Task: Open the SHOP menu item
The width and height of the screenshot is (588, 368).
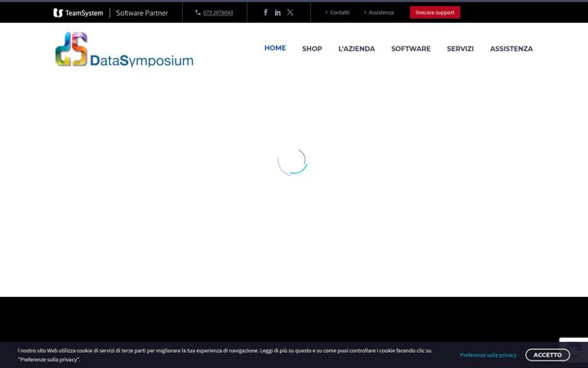Action: [x=312, y=49]
